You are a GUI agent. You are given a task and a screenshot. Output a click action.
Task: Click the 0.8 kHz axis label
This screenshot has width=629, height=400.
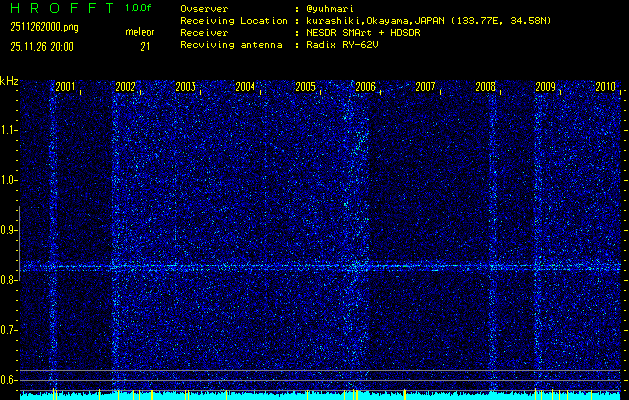[x=9, y=280]
